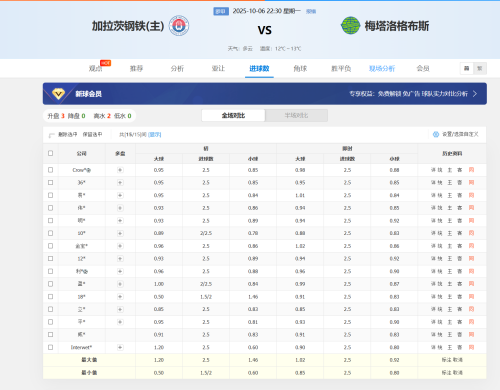
Task: Open the 会员 tab
Action: 423,68
